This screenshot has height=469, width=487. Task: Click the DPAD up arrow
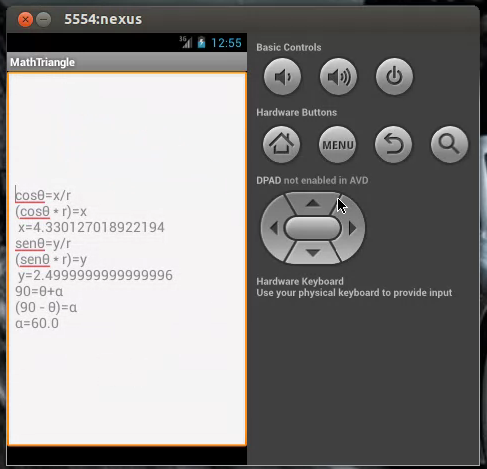[x=312, y=203]
